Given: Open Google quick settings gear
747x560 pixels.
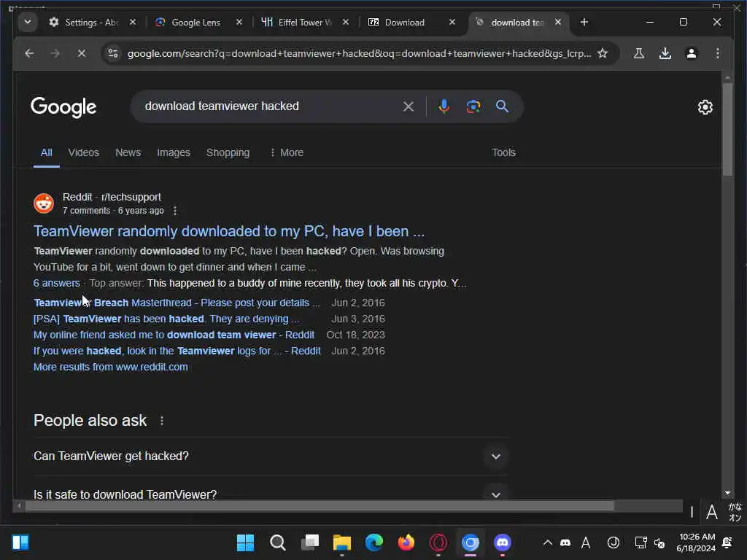Looking at the screenshot, I should 705,107.
